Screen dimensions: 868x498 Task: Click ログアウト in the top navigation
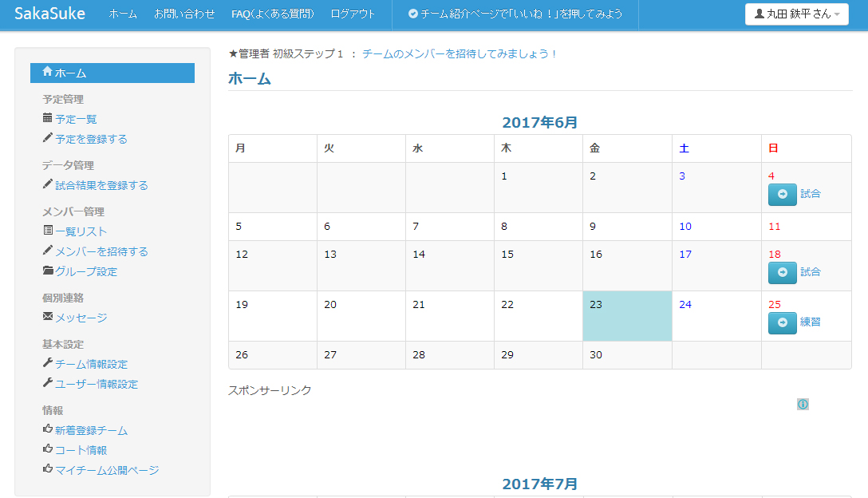click(x=353, y=14)
